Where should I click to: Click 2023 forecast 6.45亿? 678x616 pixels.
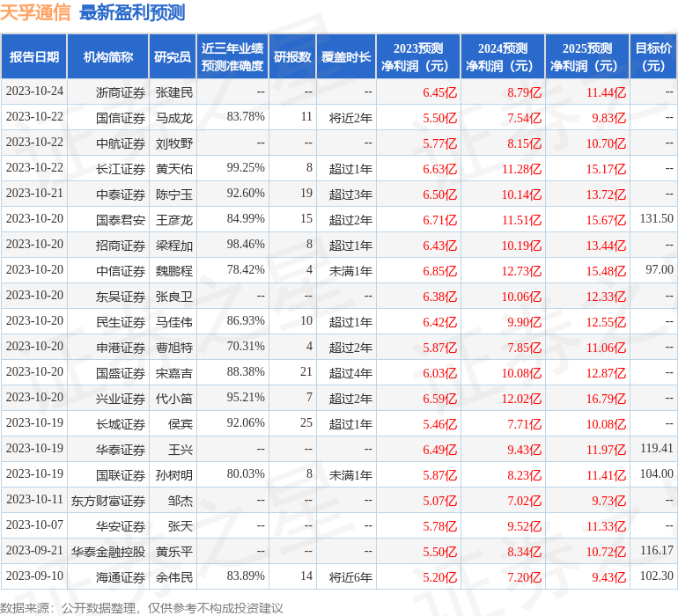tap(439, 92)
